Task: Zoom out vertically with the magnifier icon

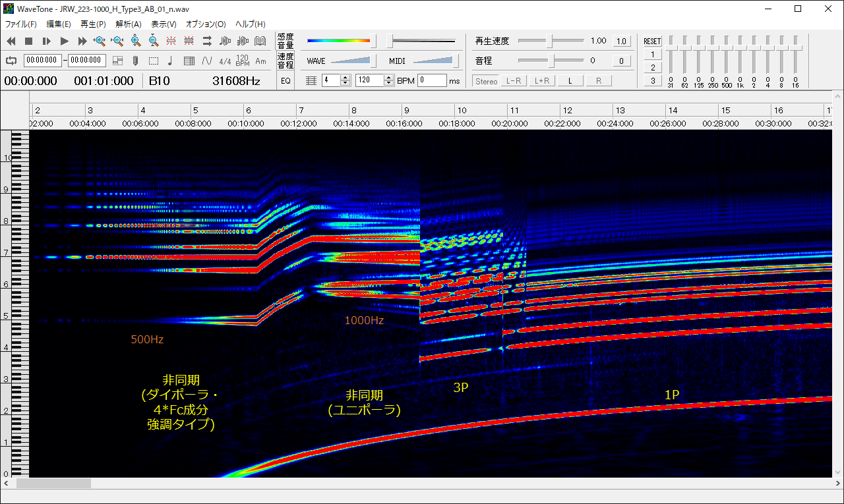Action: tap(153, 41)
